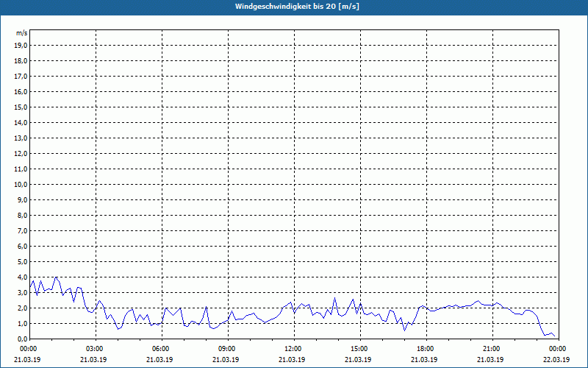Screen dimensions: 588x368
Task: Click the 8,0 y-axis label
Action: 24,215
